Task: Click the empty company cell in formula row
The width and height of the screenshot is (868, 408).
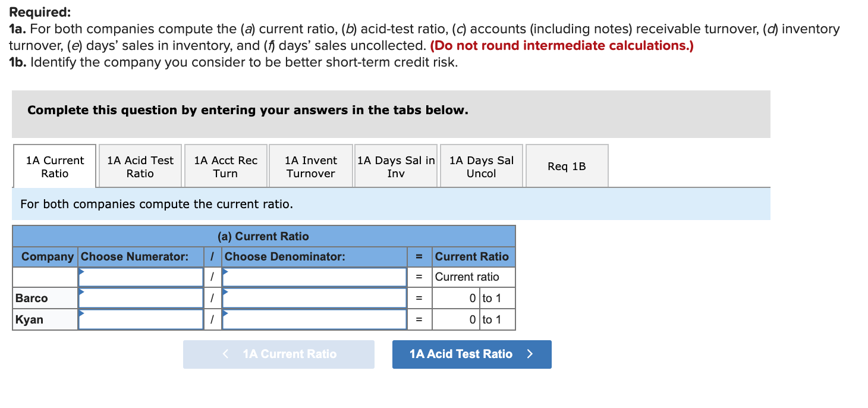Action: point(45,277)
